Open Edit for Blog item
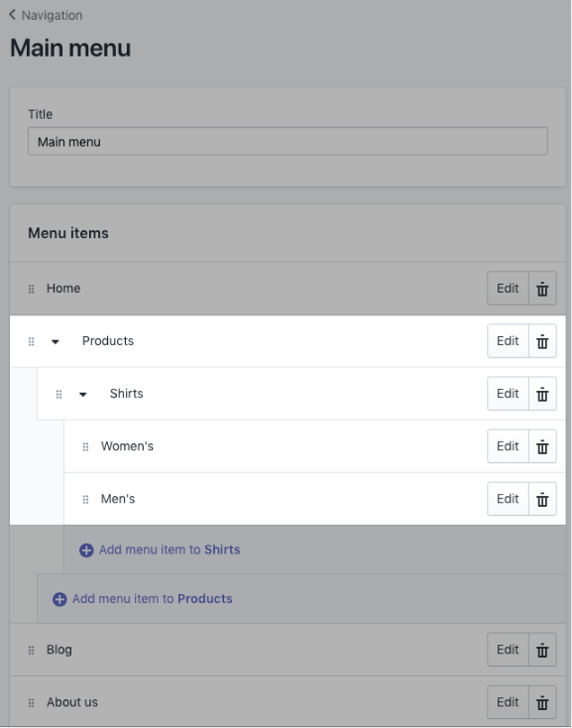The image size is (572, 728). click(x=508, y=650)
